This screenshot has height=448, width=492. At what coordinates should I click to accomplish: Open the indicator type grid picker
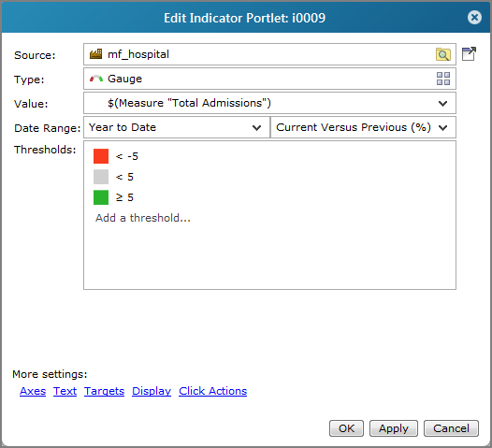(443, 79)
